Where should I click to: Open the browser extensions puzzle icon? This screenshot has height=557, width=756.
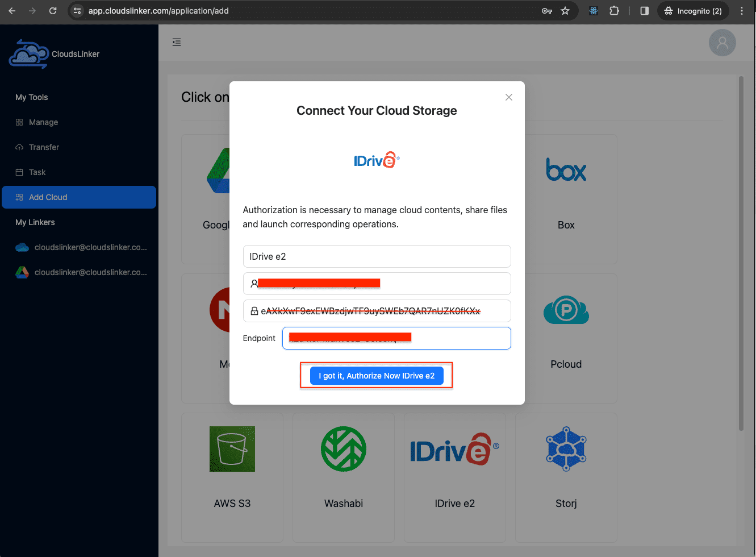614,11
